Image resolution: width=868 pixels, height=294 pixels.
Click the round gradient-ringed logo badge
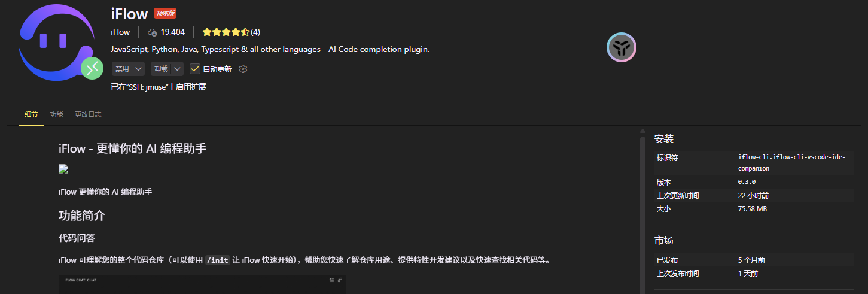pos(621,47)
